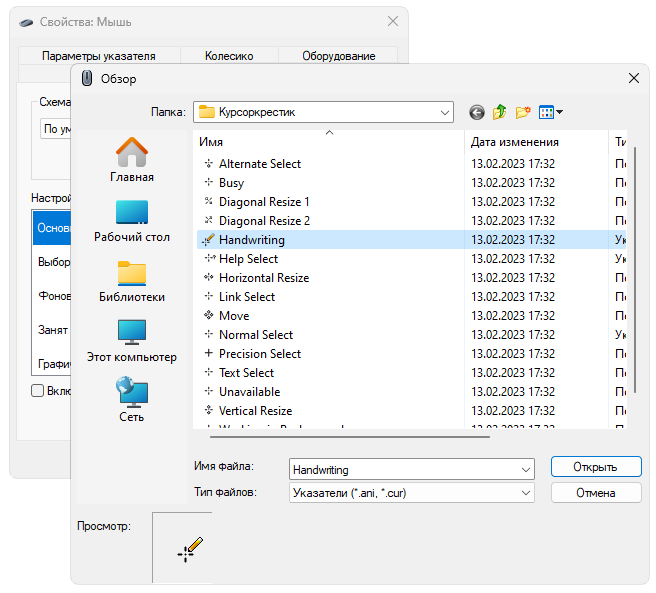656x593 pixels.
Task: Expand the Папка folder dropdown
Action: (x=444, y=112)
